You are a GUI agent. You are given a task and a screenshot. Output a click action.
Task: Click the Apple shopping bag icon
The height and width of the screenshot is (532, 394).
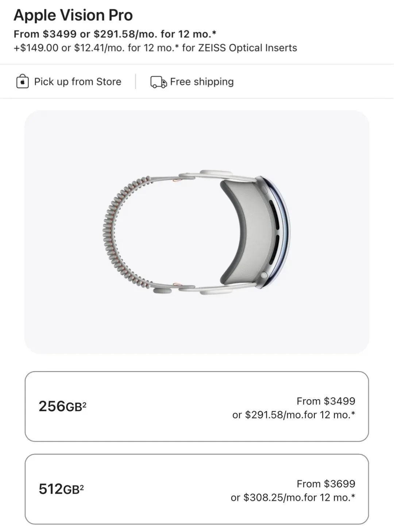(22, 81)
